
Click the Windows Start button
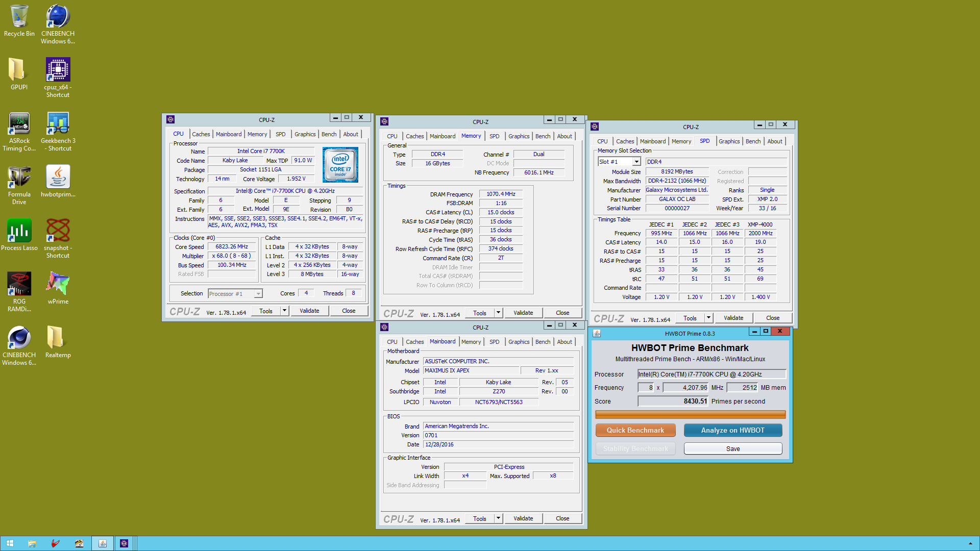click(x=10, y=543)
